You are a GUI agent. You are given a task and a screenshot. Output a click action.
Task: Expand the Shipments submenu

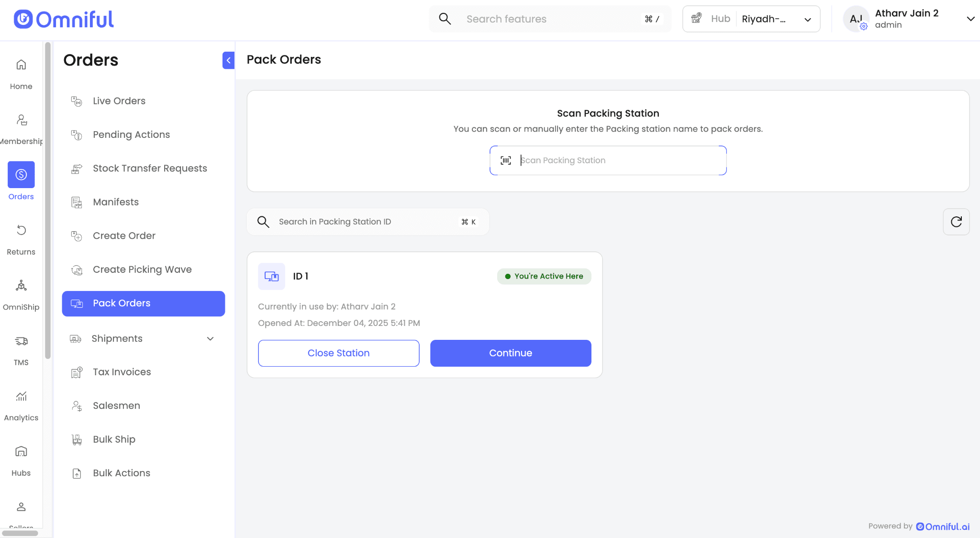click(210, 339)
